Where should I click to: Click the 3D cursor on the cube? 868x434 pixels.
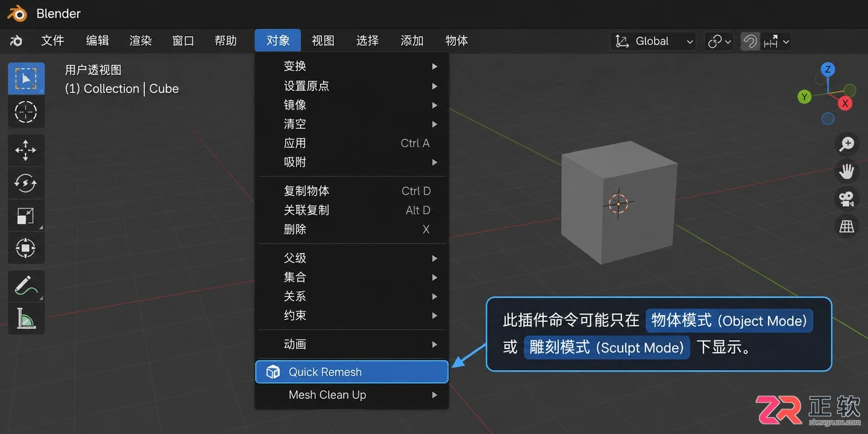click(618, 204)
